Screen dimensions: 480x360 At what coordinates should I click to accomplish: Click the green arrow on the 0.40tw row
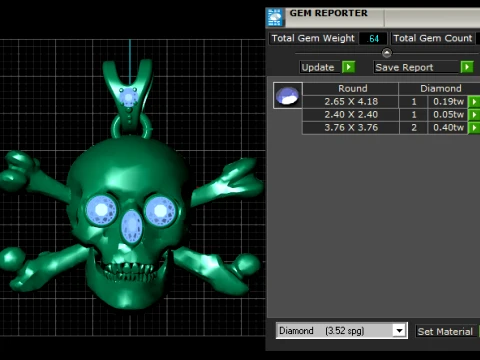[474, 128]
